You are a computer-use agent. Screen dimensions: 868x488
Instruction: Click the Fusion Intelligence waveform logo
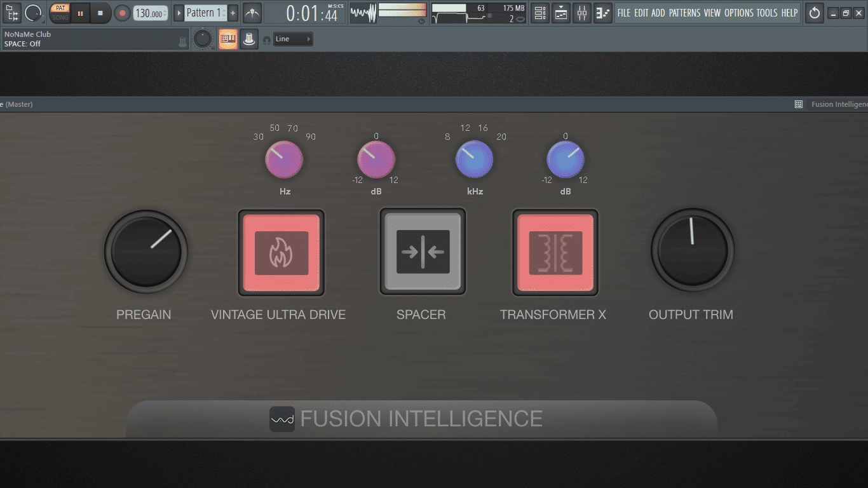click(282, 419)
